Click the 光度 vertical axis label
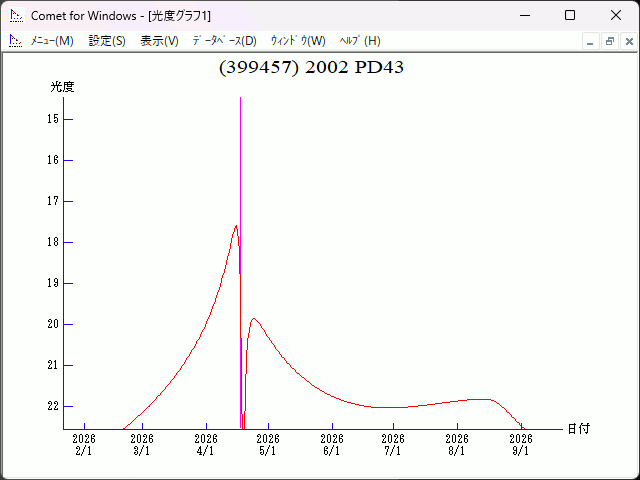 click(62, 87)
